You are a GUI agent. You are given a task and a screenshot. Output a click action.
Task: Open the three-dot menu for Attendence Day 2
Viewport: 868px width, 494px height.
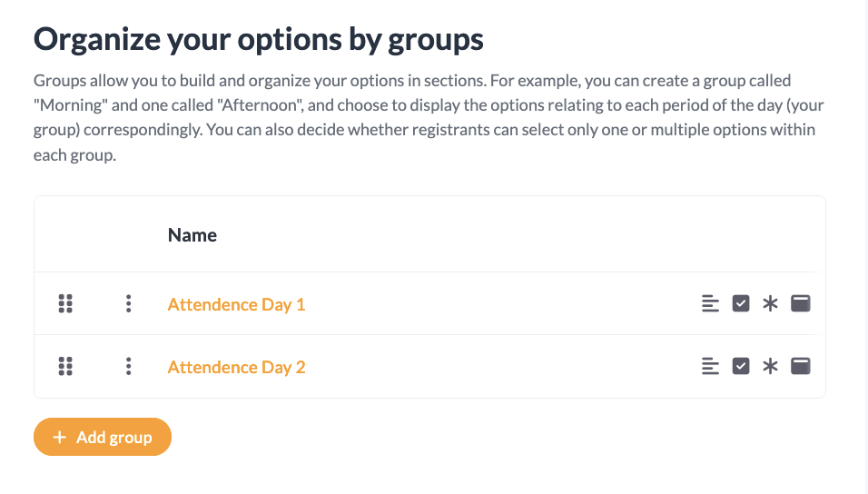pyautogui.click(x=129, y=367)
